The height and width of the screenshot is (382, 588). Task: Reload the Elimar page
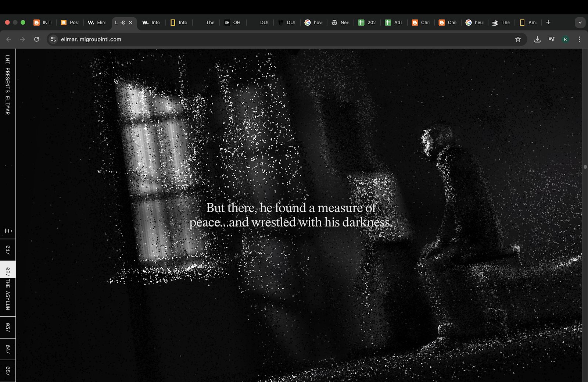pyautogui.click(x=36, y=39)
